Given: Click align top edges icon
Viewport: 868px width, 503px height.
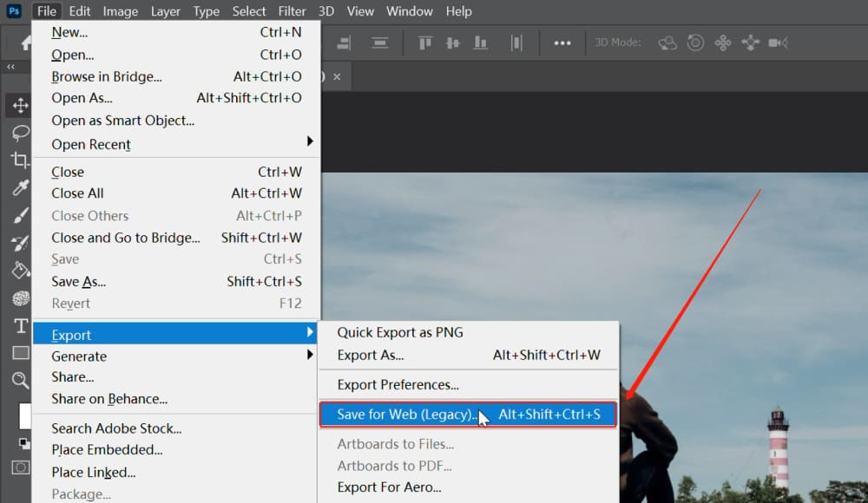Looking at the screenshot, I should [x=425, y=42].
